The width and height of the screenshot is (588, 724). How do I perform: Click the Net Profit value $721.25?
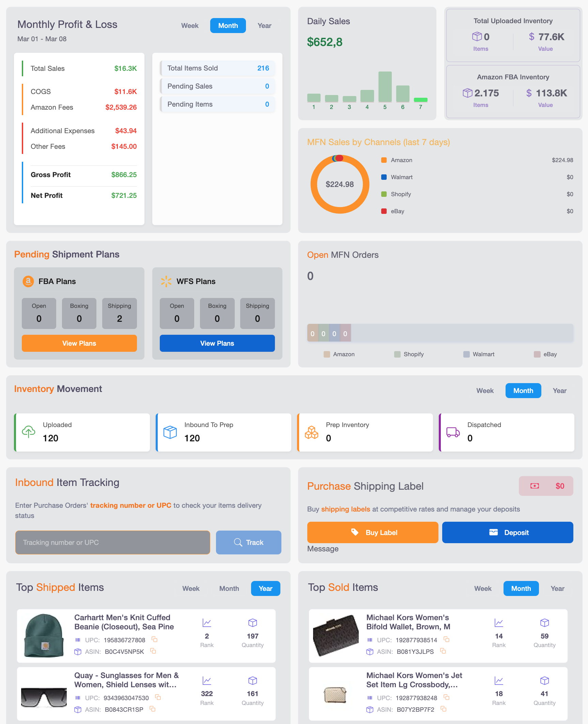coord(124,195)
